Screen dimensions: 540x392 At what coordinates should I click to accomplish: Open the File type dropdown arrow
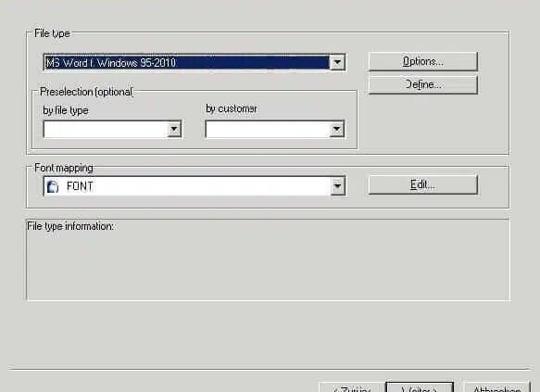(337, 62)
